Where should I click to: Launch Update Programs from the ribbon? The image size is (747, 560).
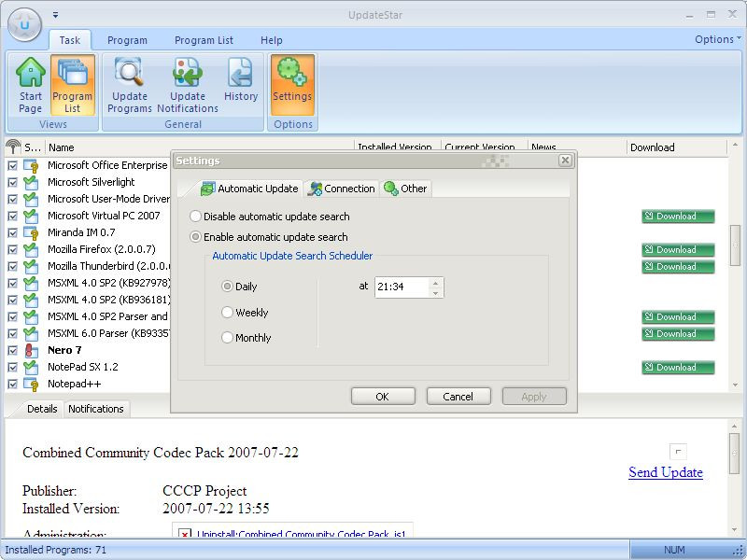129,85
